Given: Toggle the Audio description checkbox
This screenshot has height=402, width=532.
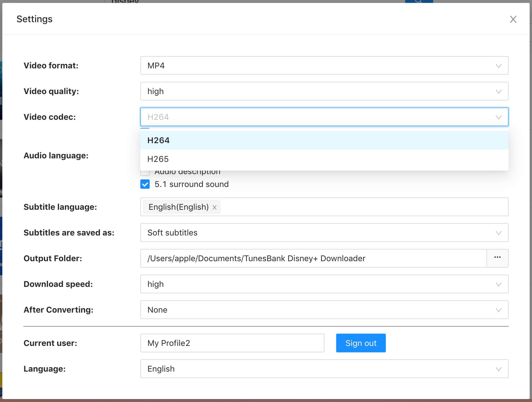Looking at the screenshot, I should click(x=145, y=173).
